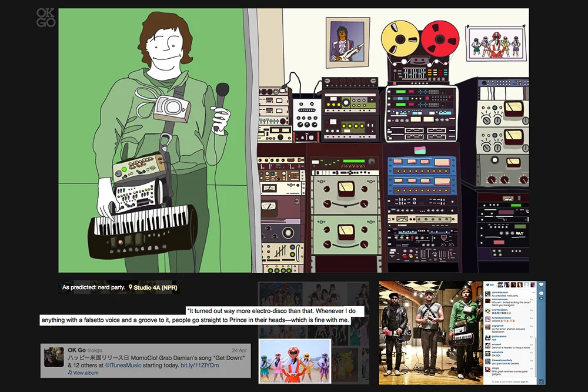
Task: Click the Instagram likes count heart
Action: point(487,285)
